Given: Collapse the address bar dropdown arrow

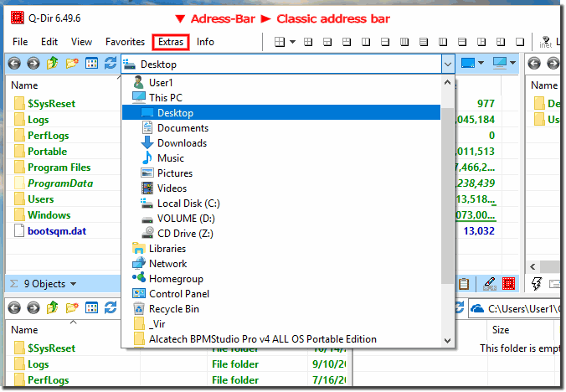Looking at the screenshot, I should pyautogui.click(x=448, y=64).
